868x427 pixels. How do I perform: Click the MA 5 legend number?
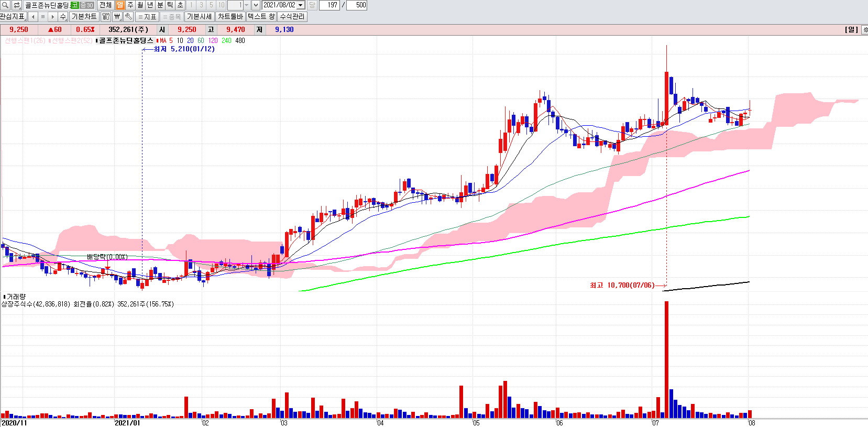[171, 40]
